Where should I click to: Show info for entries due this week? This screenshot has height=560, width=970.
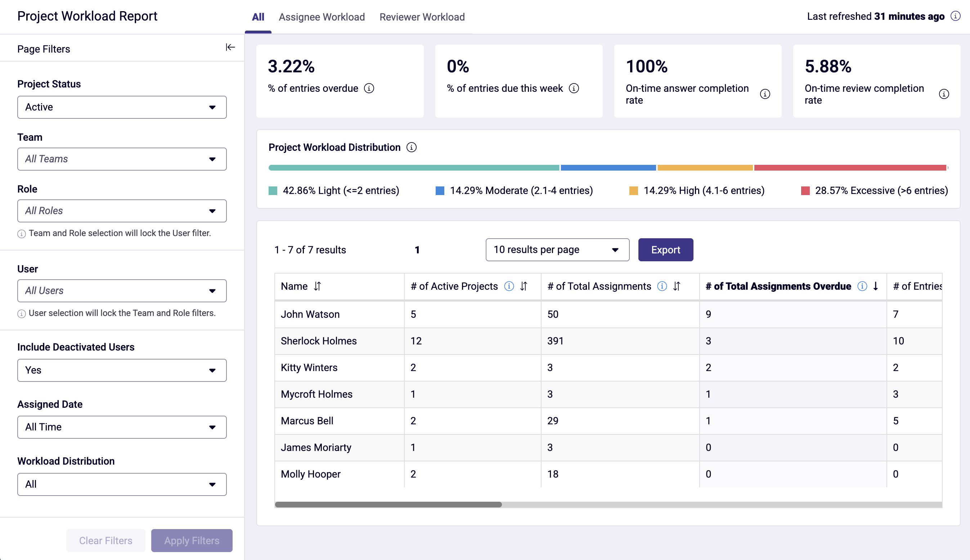pos(574,89)
